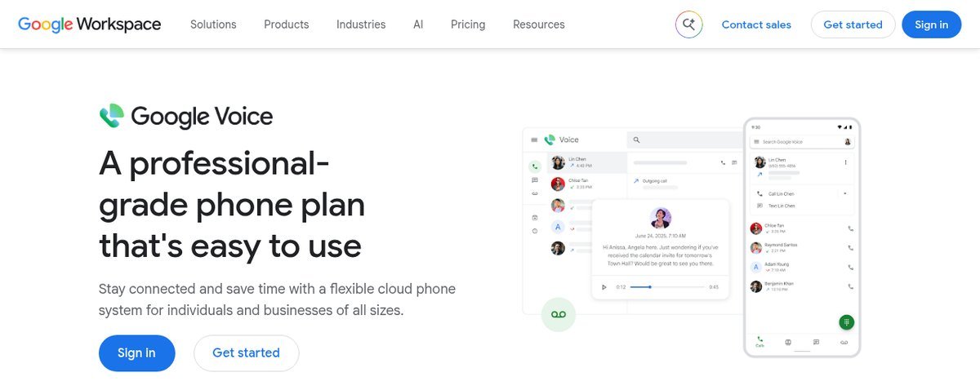Click the phone icon in the desktop detail header
The image size is (980, 390).
point(723,162)
